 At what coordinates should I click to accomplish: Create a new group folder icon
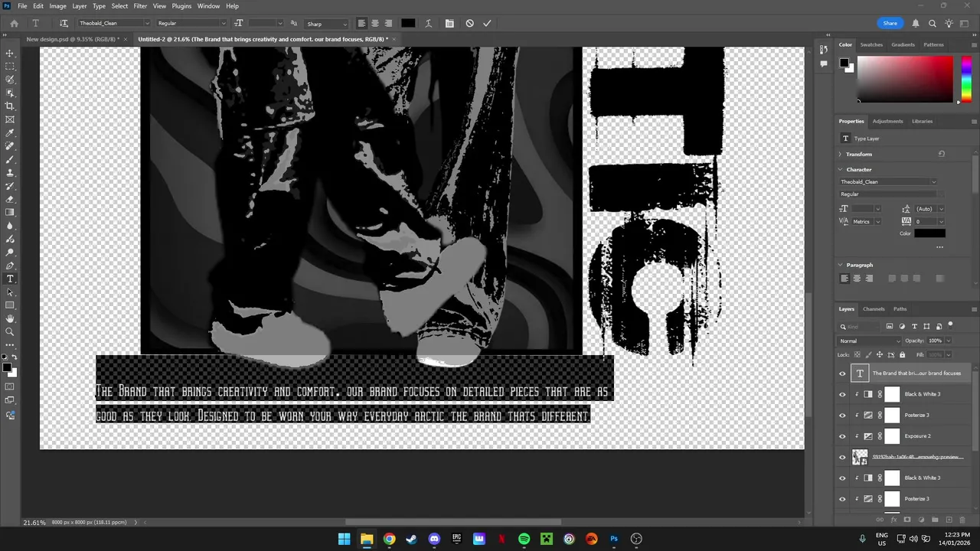point(935,520)
